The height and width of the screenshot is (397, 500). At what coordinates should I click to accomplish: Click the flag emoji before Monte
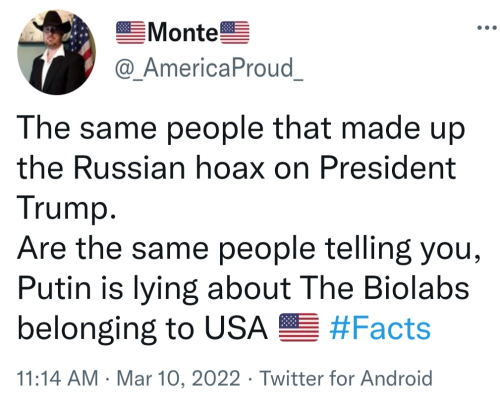(130, 33)
